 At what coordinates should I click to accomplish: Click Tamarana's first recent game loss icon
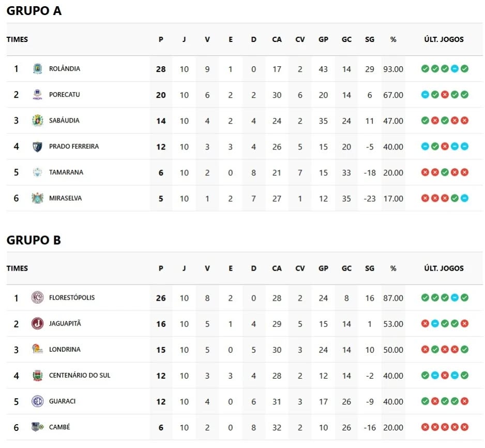point(425,172)
